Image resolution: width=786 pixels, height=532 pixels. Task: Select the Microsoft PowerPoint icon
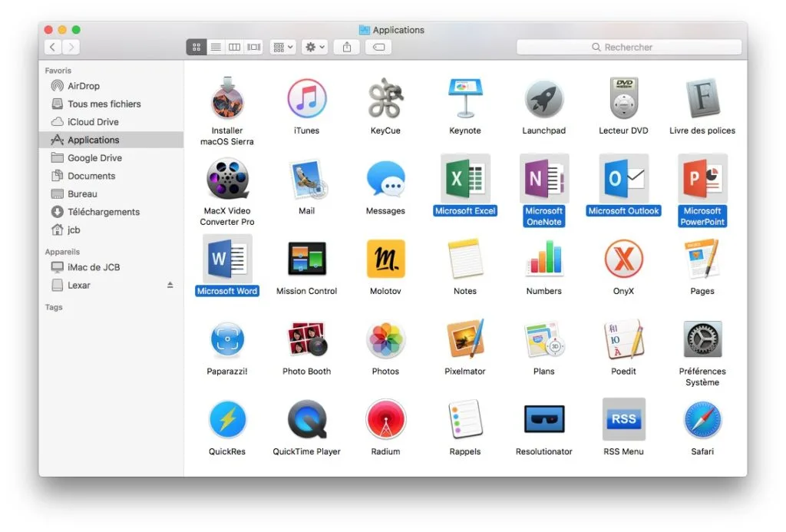point(702,179)
